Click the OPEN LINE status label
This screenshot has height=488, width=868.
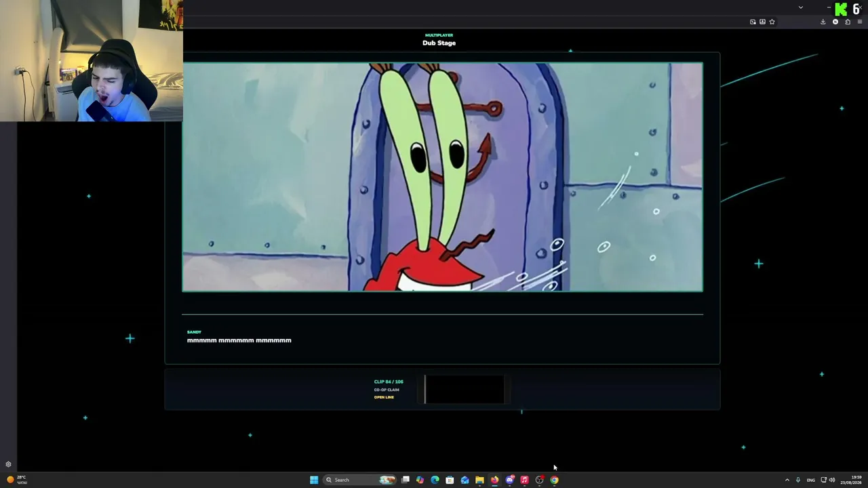(x=384, y=397)
